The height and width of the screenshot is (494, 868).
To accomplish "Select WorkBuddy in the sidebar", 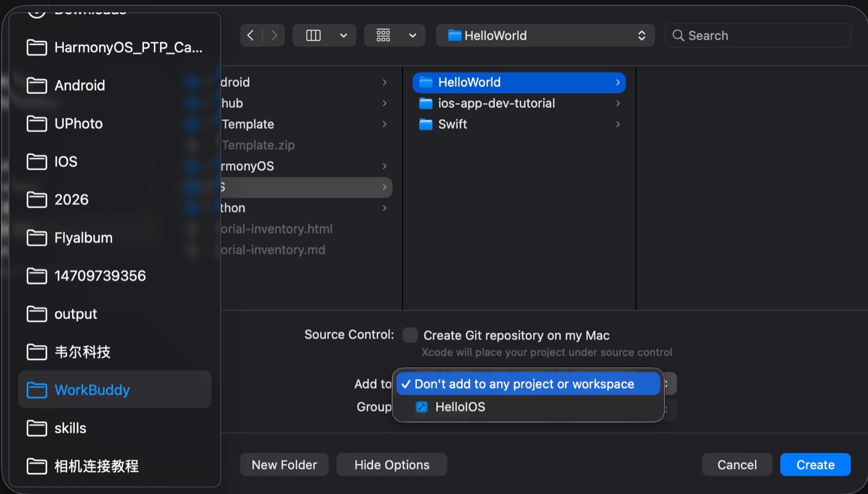I will click(x=114, y=390).
